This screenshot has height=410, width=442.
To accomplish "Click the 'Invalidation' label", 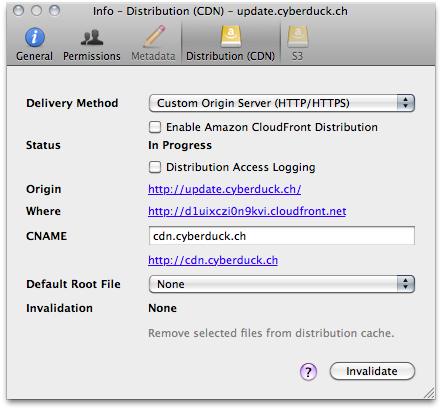I will (59, 308).
